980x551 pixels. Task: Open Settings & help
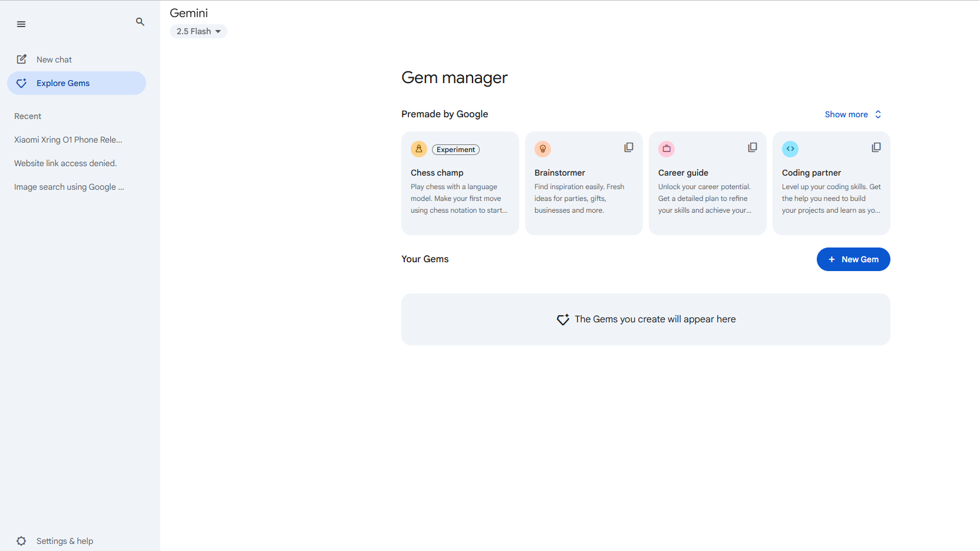64,541
